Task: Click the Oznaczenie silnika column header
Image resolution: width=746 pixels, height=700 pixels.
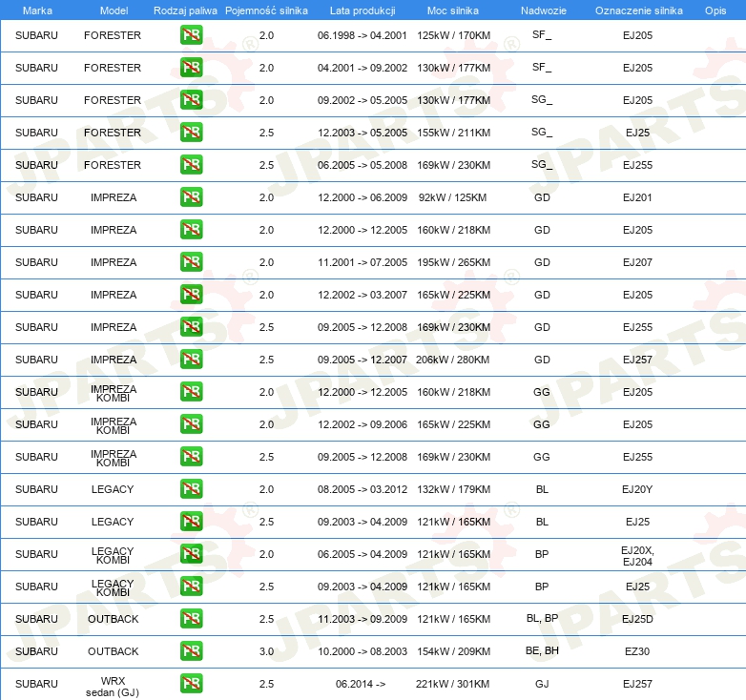Action: point(638,10)
